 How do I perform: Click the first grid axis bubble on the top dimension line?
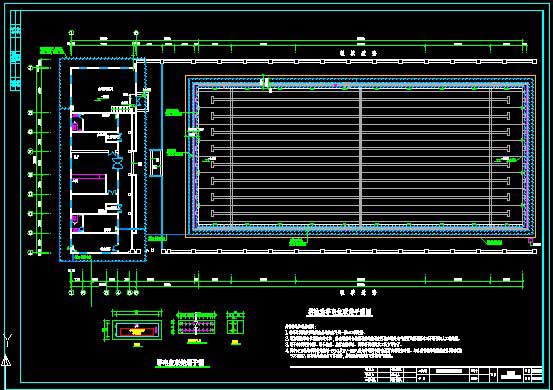pos(72,33)
